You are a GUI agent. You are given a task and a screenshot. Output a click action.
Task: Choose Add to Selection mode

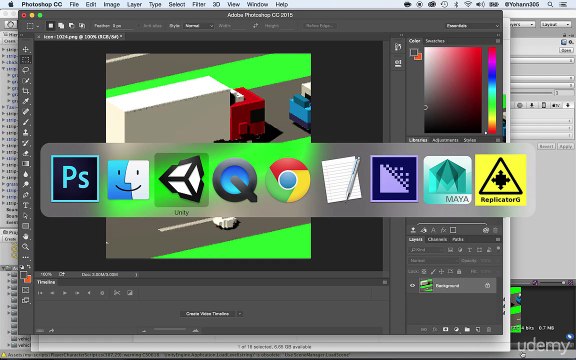(x=61, y=26)
